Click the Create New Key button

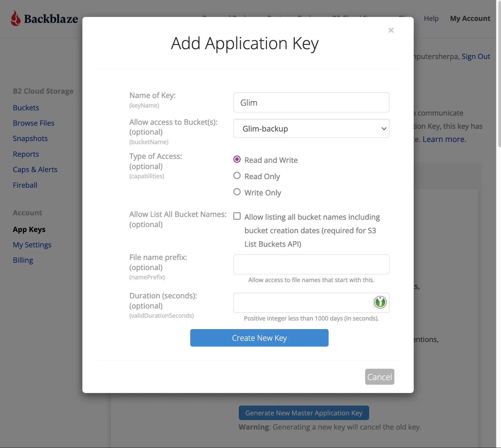coord(259,338)
